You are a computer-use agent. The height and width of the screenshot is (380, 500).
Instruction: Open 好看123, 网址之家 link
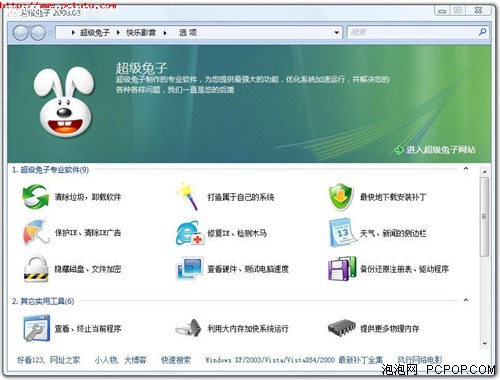coord(49,360)
